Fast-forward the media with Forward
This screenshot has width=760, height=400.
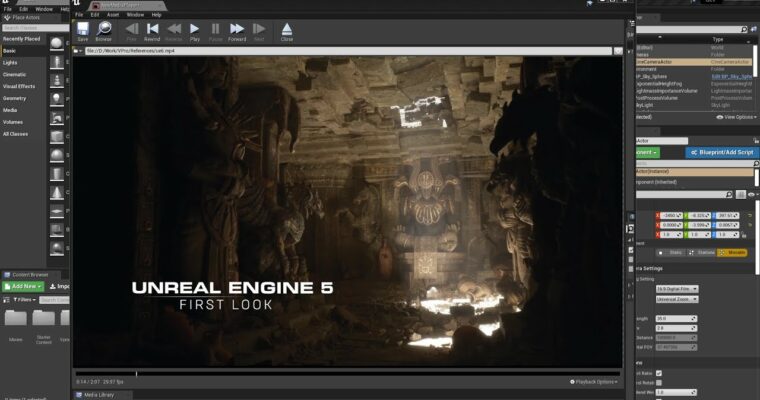click(237, 32)
